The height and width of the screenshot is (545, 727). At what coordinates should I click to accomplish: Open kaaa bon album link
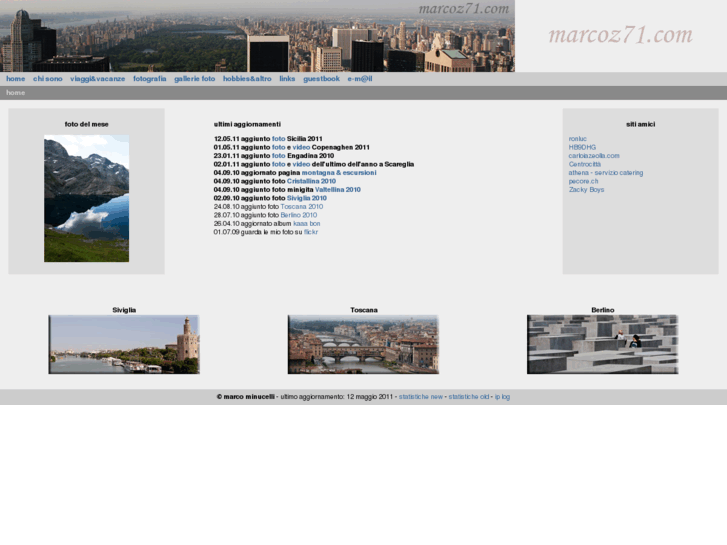(x=306, y=224)
